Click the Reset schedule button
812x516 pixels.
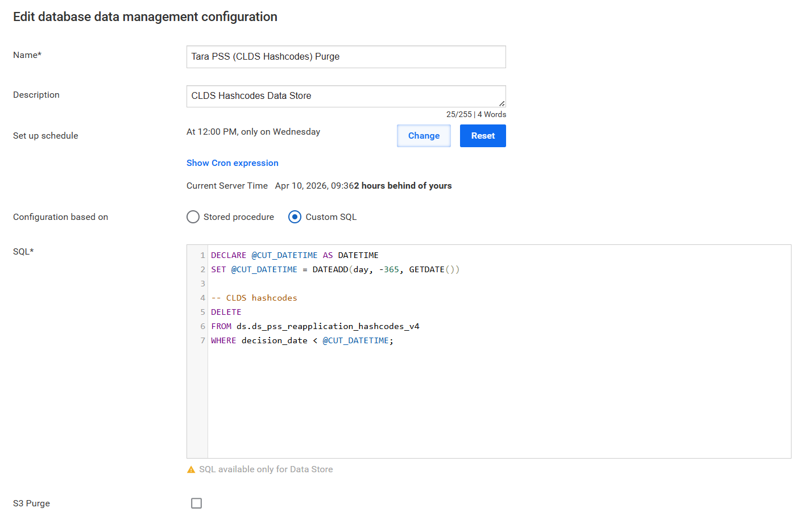click(x=483, y=136)
